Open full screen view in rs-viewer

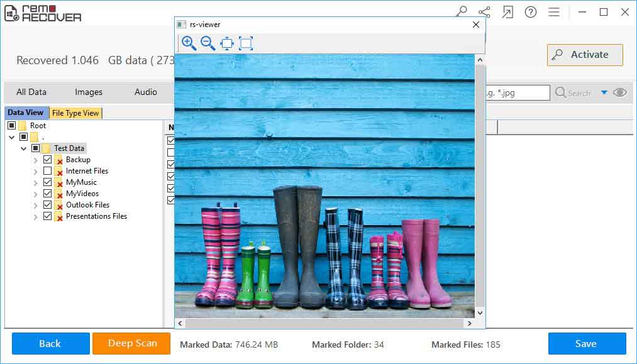click(x=246, y=43)
